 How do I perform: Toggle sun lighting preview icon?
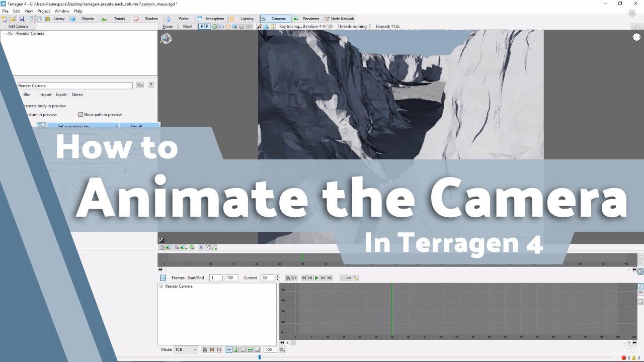click(x=228, y=26)
